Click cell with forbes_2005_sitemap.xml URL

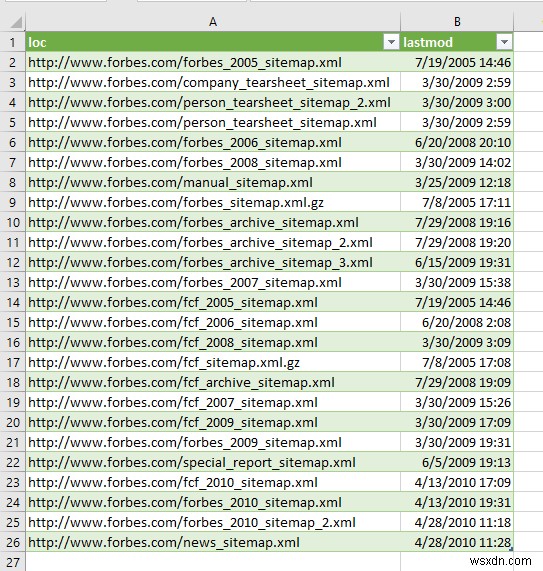tap(213, 62)
